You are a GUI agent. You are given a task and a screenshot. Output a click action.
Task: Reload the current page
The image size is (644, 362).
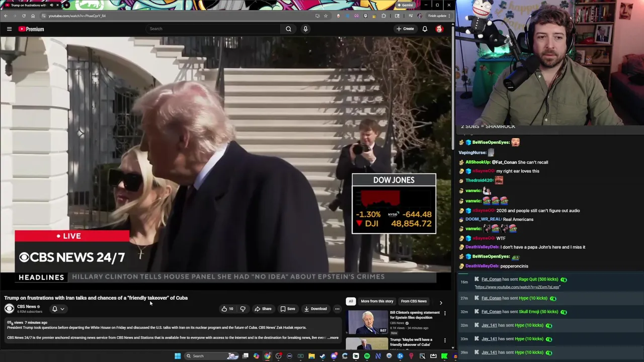(x=24, y=16)
